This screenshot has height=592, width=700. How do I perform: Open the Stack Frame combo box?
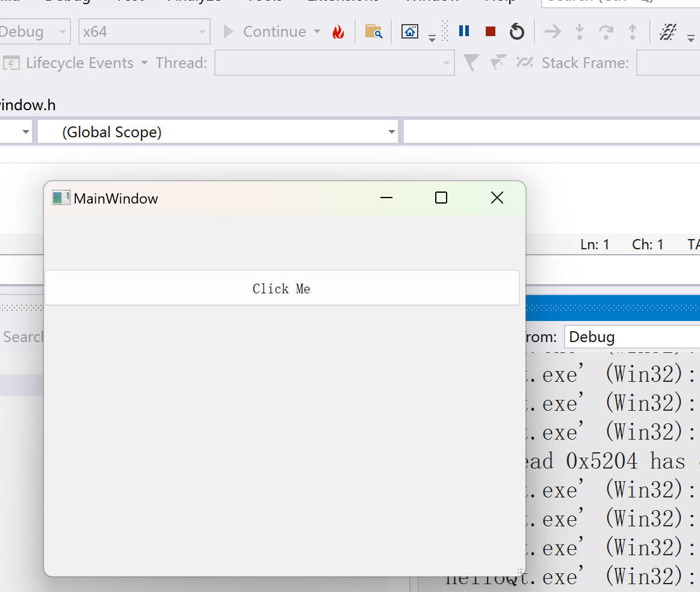coord(668,63)
